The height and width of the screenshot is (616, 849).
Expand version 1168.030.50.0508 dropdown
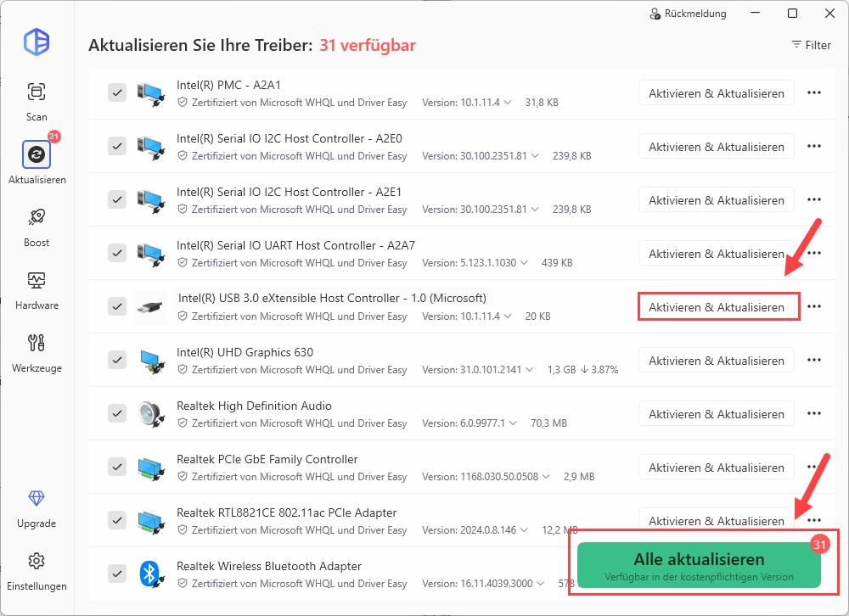546,476
